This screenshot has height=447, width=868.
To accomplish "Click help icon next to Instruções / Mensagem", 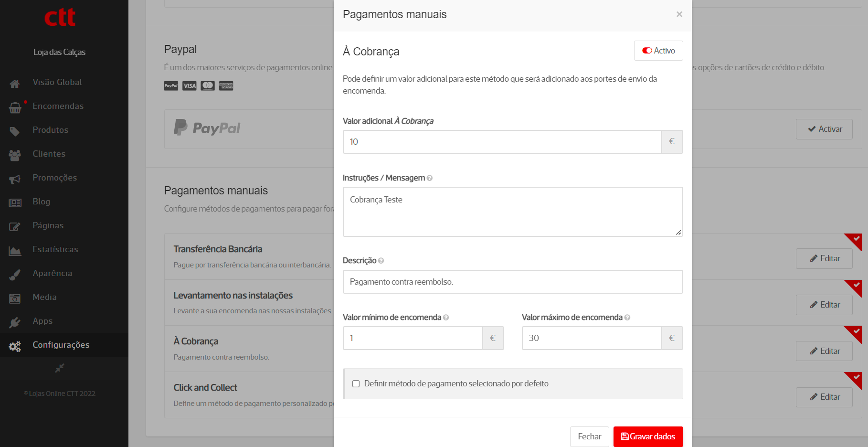I will pyautogui.click(x=430, y=178).
